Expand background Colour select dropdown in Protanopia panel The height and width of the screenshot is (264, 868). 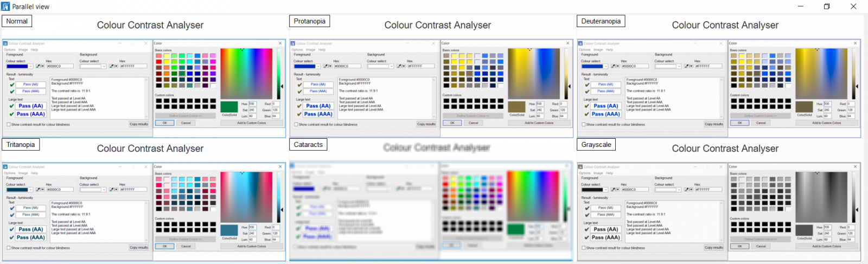pyautogui.click(x=392, y=66)
